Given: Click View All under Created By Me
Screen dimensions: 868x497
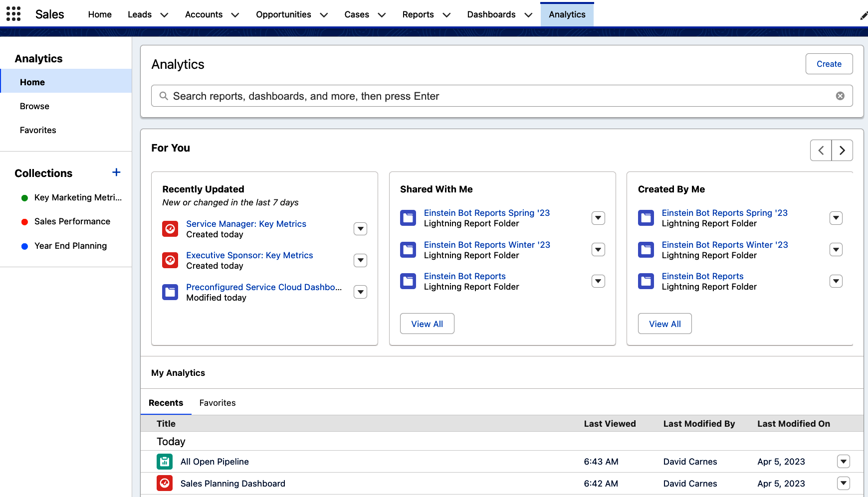Looking at the screenshot, I should tap(665, 324).
